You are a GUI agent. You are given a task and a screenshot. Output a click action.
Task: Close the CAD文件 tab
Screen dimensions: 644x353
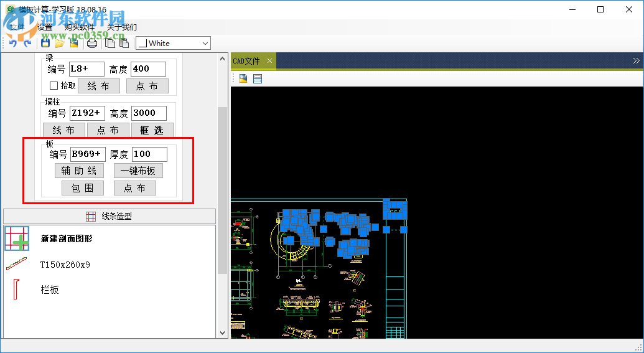pyautogui.click(x=269, y=61)
